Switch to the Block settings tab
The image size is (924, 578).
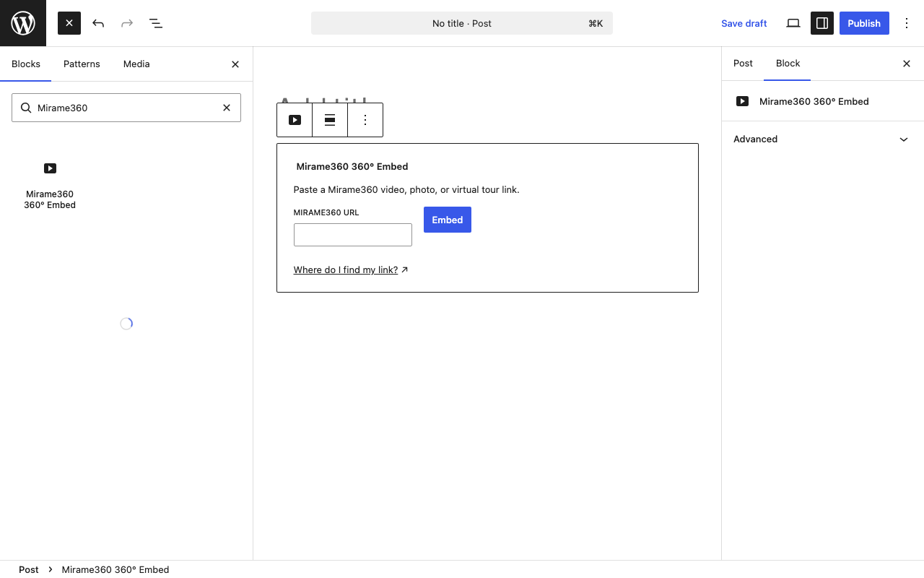pos(788,64)
